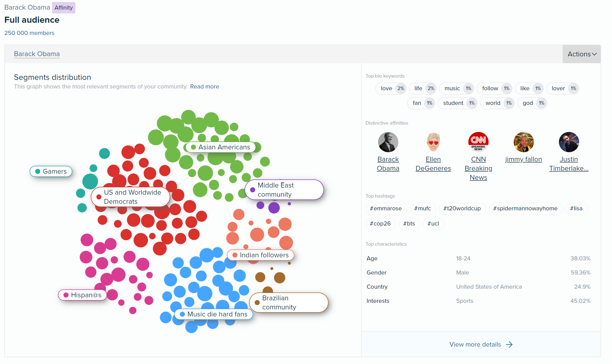The height and width of the screenshot is (364, 612).
Task: Click the Read more link in segments description
Action: pyautogui.click(x=205, y=86)
